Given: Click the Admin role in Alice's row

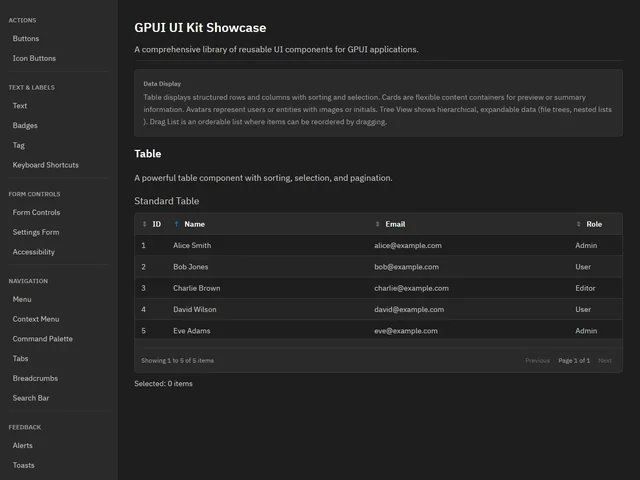Looking at the screenshot, I should (586, 245).
